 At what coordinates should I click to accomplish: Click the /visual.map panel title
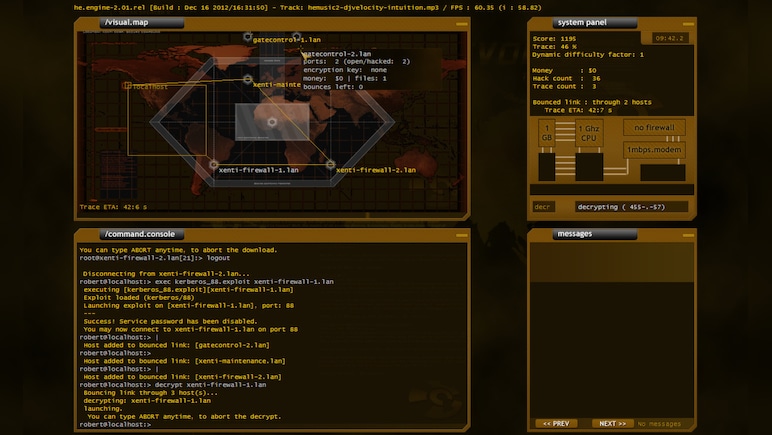coord(127,22)
